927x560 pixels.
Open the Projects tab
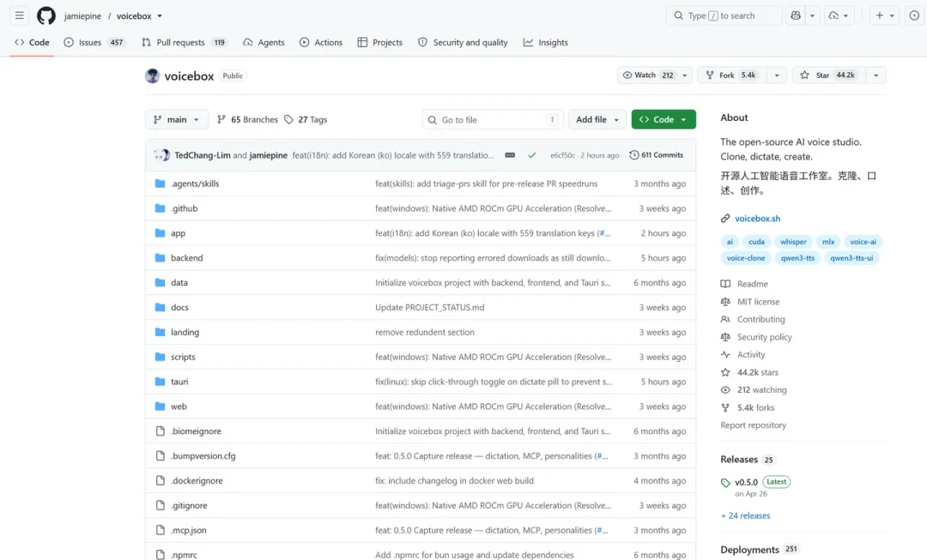tap(380, 43)
